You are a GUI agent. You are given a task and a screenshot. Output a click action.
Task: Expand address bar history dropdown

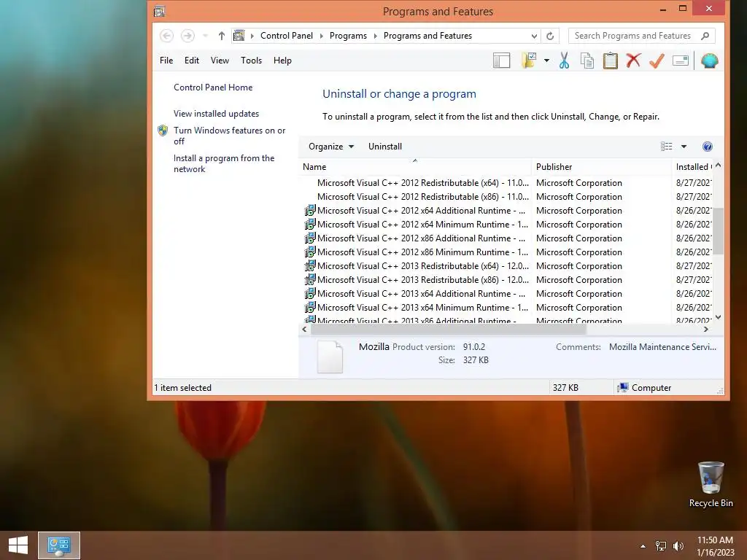coord(534,36)
